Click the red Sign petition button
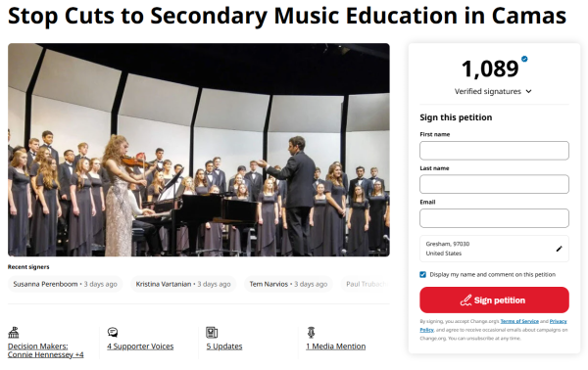Viewport: 588px width, 370px height. click(x=494, y=300)
